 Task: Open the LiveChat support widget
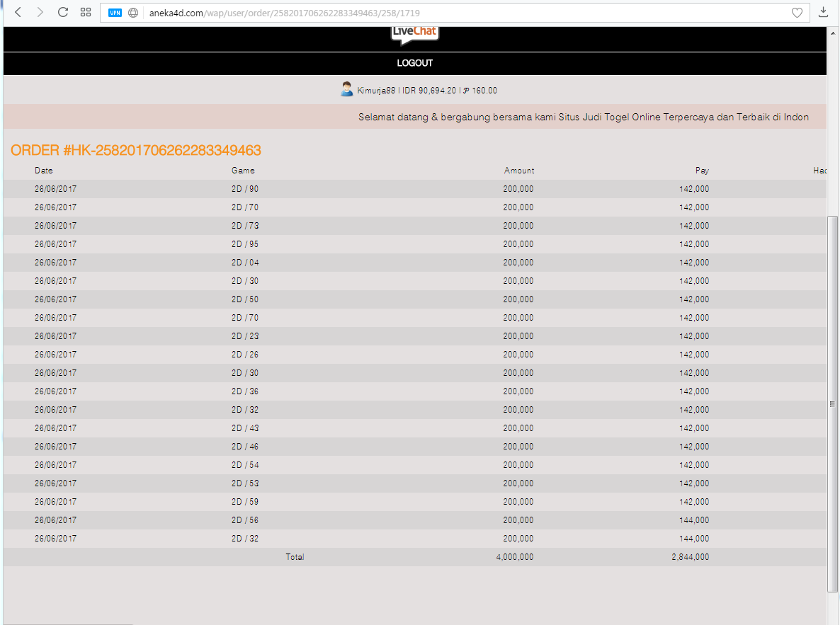[414, 31]
